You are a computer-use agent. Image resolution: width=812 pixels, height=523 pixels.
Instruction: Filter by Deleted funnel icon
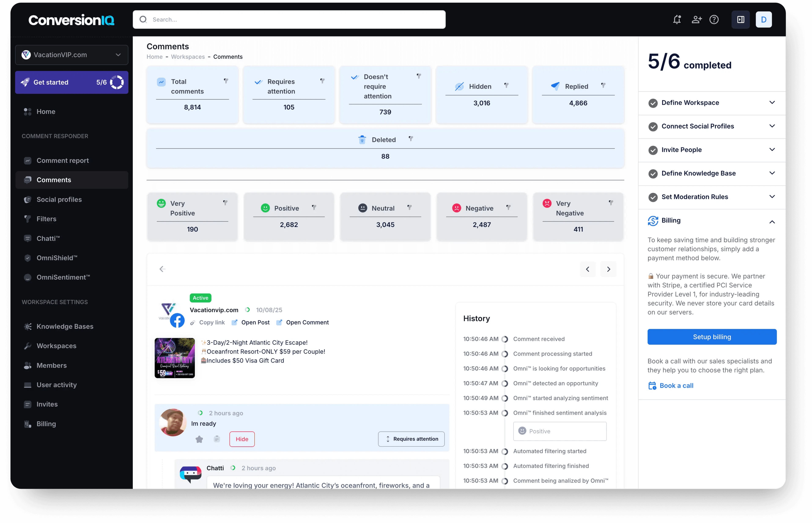[x=410, y=139]
